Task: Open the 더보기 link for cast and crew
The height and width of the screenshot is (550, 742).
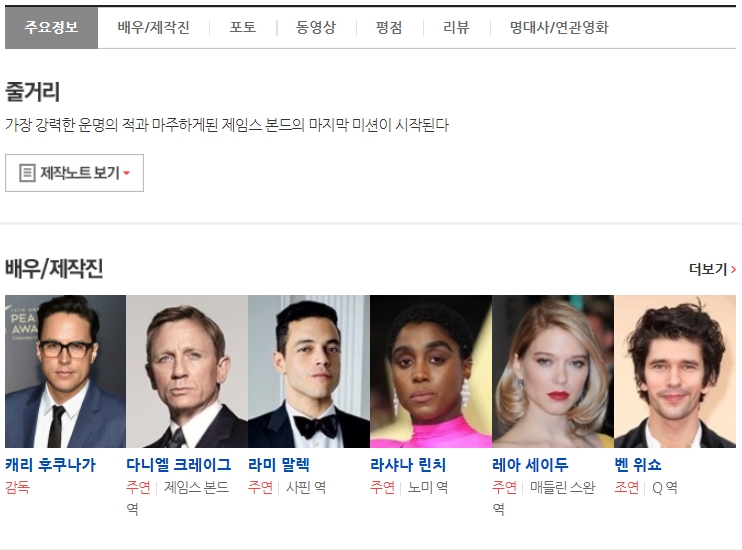Action: (x=712, y=269)
